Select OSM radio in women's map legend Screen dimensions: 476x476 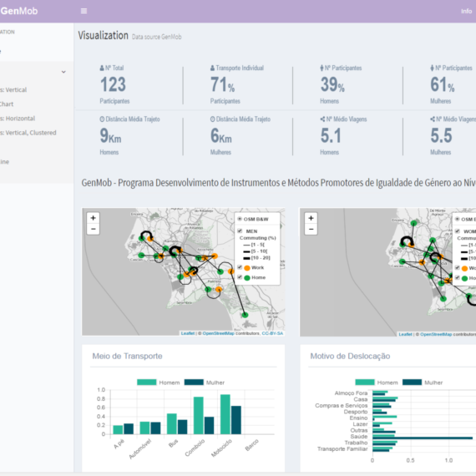point(458,219)
